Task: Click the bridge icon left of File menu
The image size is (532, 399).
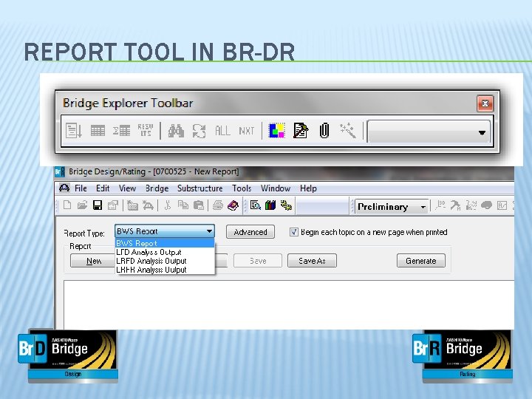Action: click(64, 188)
